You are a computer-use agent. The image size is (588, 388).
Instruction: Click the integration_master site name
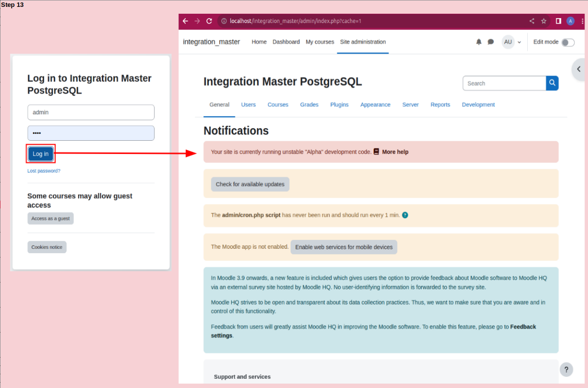212,42
